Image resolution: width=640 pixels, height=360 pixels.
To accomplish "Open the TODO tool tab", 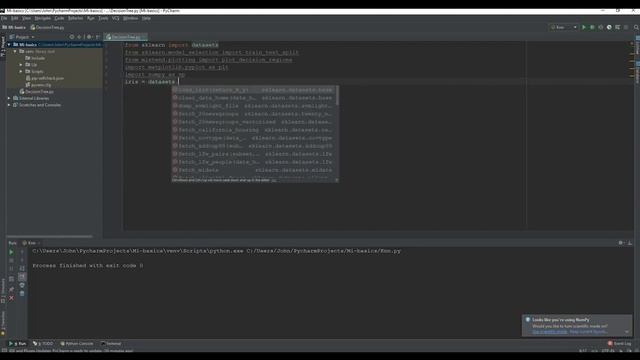I will (x=43, y=344).
